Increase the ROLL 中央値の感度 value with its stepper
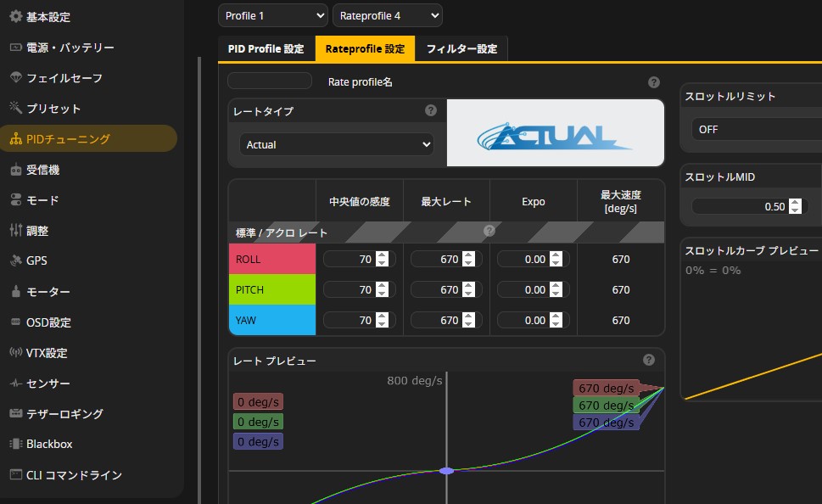 [382, 255]
